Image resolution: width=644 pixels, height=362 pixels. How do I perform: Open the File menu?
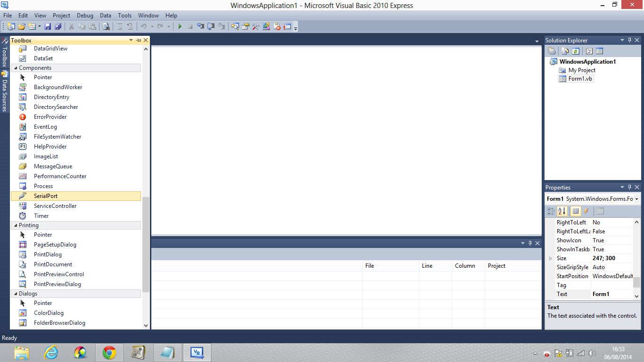pos(8,16)
